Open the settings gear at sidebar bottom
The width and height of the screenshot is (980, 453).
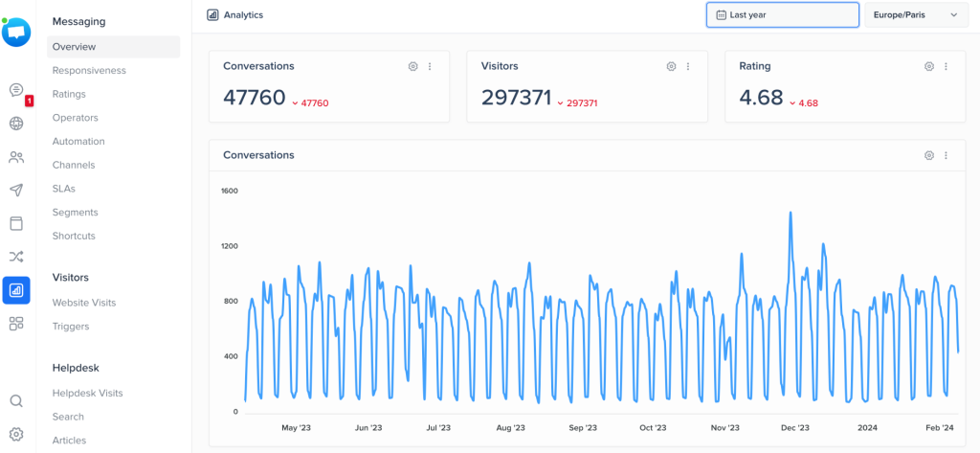tap(16, 434)
